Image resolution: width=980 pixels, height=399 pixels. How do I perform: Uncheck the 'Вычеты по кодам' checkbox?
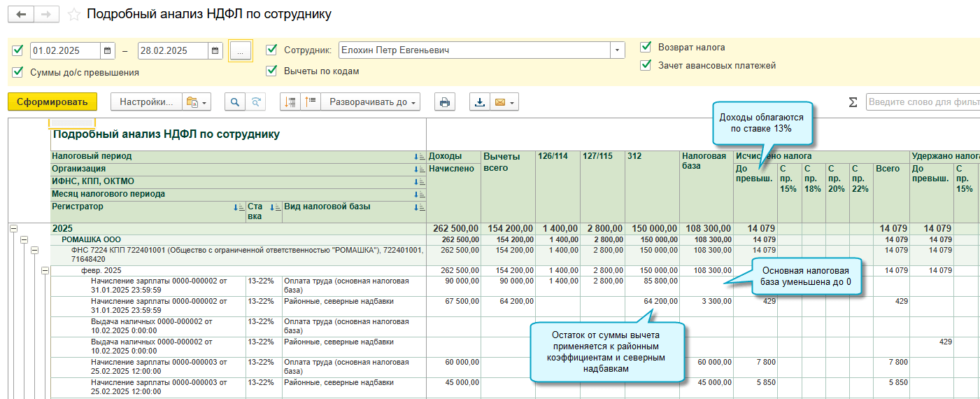272,71
